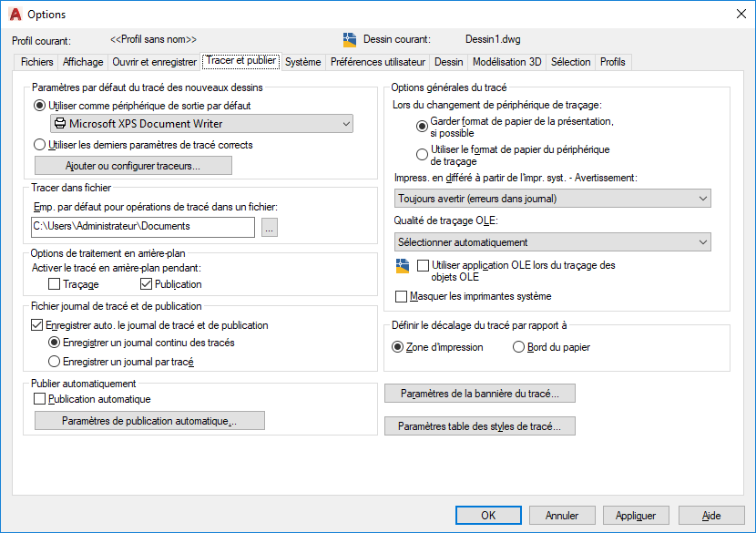Open the Modélisation 3D tab
The image size is (756, 533).
[507, 62]
